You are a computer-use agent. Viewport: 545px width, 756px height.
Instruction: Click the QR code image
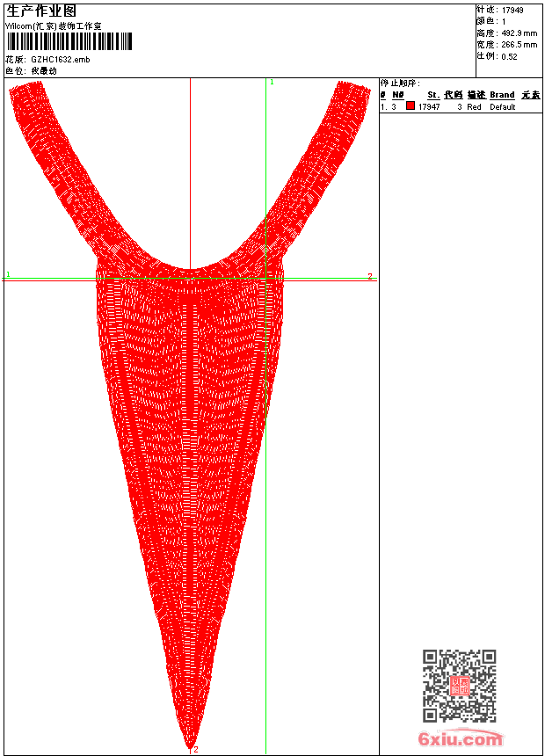click(x=459, y=686)
